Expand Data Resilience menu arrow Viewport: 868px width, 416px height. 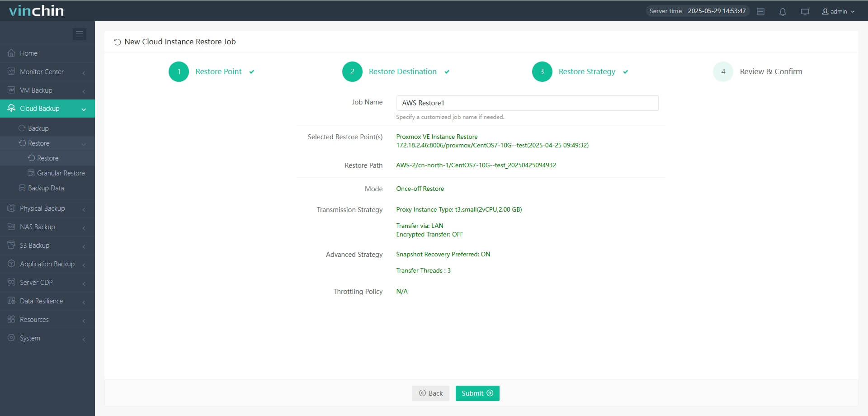click(x=84, y=302)
